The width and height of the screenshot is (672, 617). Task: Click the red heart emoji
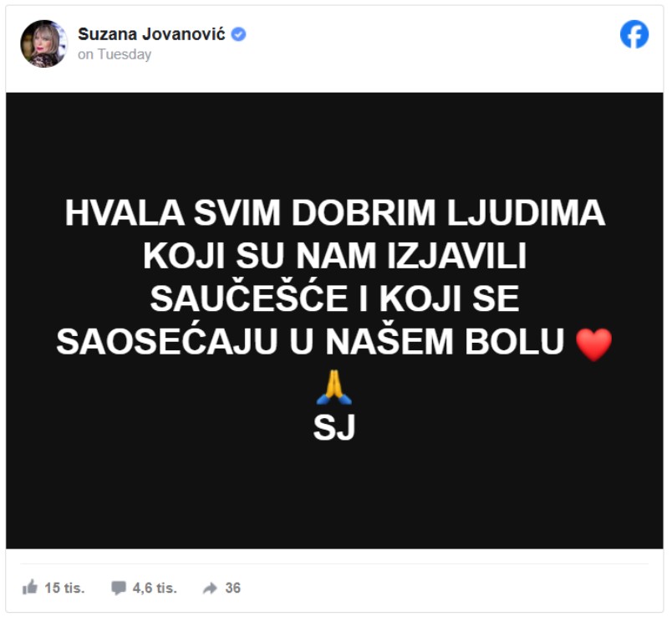[593, 344]
